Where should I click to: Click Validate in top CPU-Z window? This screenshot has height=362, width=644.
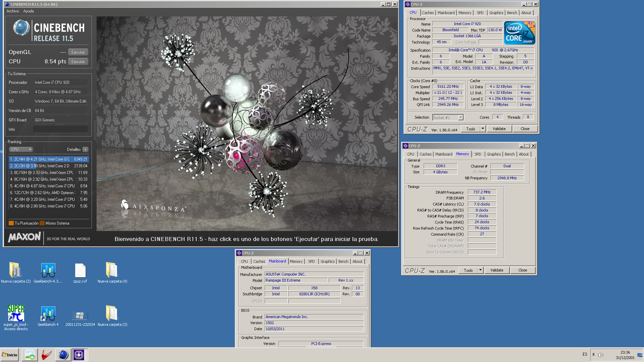point(499,129)
